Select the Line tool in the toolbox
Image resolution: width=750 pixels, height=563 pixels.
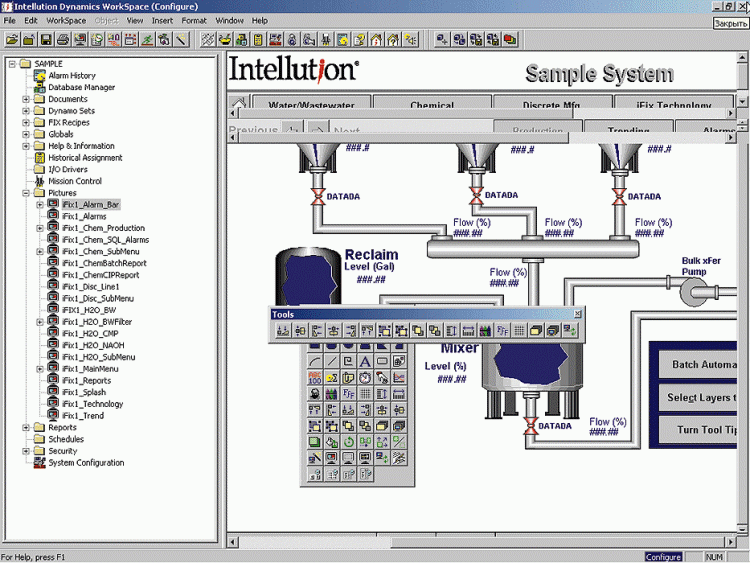331,361
